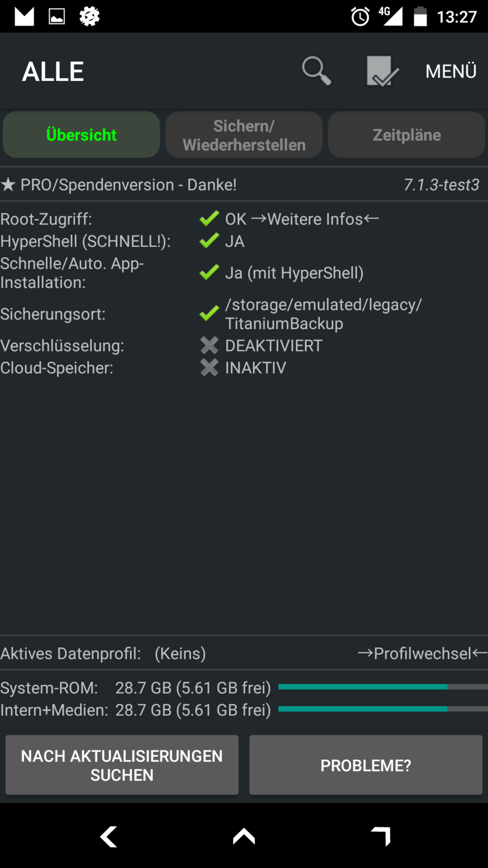Tap the Sicherungsort storage path

click(x=323, y=314)
